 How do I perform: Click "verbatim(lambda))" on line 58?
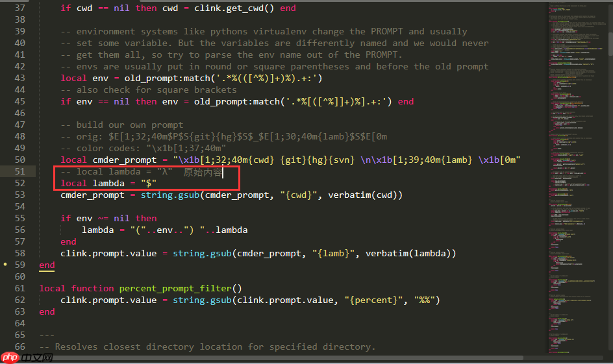pos(411,254)
